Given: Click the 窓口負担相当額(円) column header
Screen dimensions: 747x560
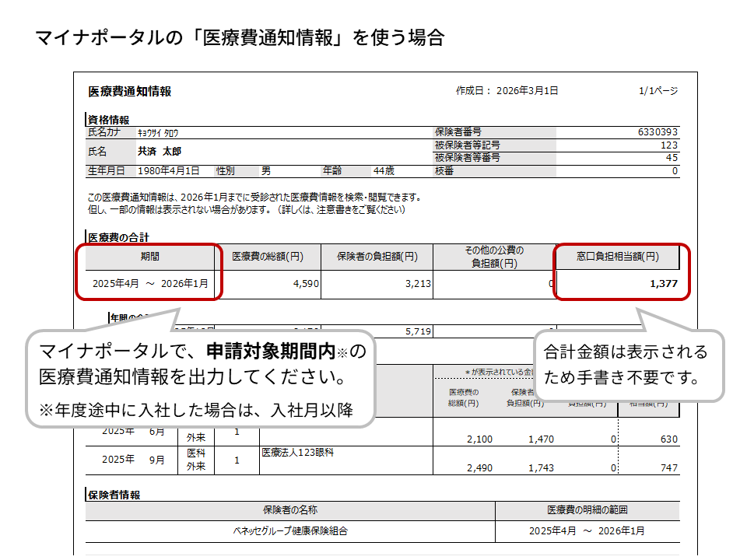Looking at the screenshot, I should click(618, 256).
